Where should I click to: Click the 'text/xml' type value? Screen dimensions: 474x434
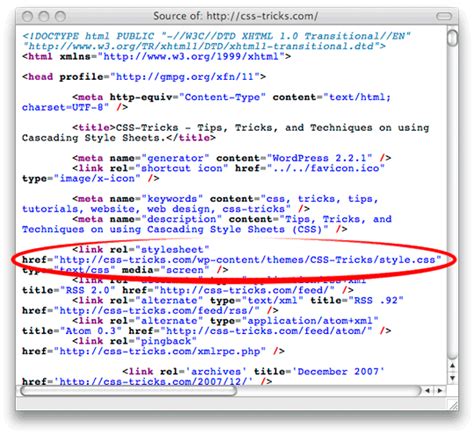[x=272, y=300]
